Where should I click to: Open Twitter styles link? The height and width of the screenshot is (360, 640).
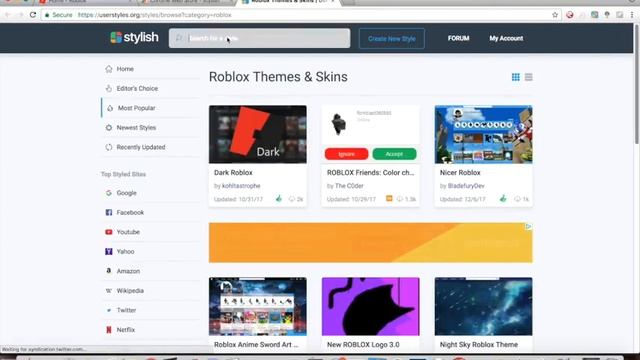tap(126, 310)
